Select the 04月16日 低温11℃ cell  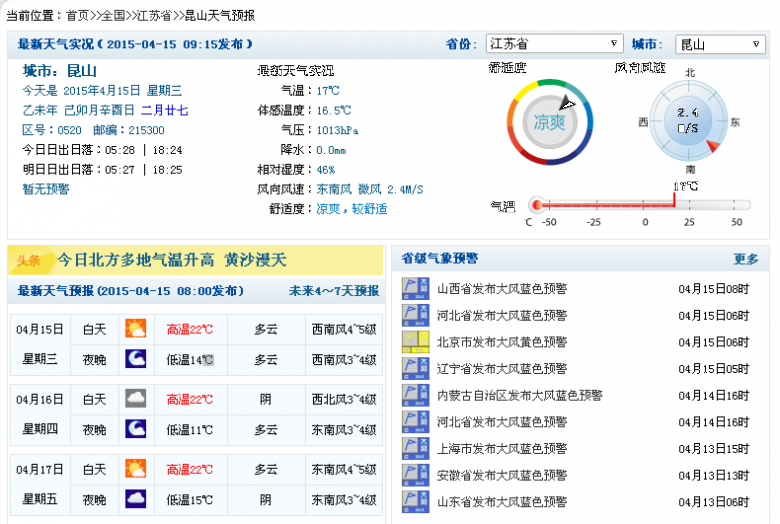(190, 429)
